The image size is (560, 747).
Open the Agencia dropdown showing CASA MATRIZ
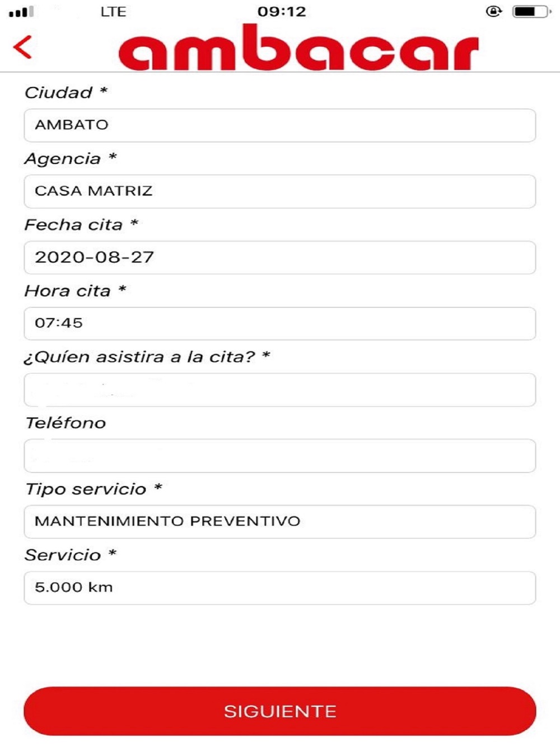[279, 191]
